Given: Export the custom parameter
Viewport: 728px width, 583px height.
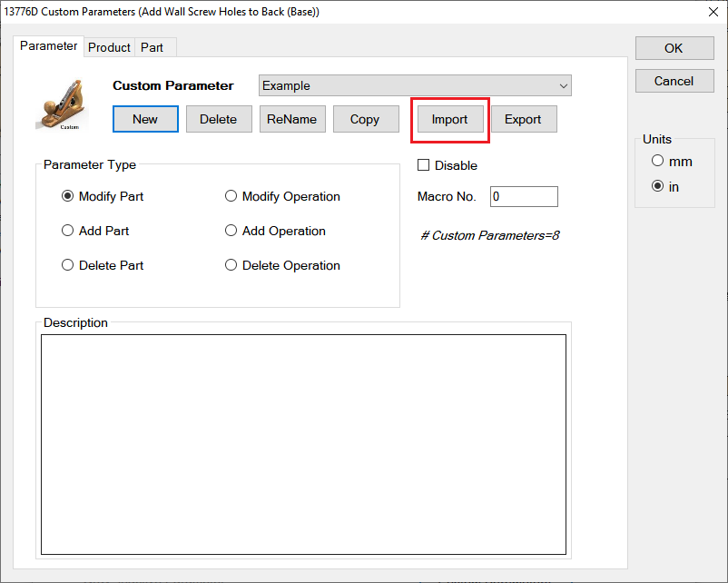Looking at the screenshot, I should (523, 119).
